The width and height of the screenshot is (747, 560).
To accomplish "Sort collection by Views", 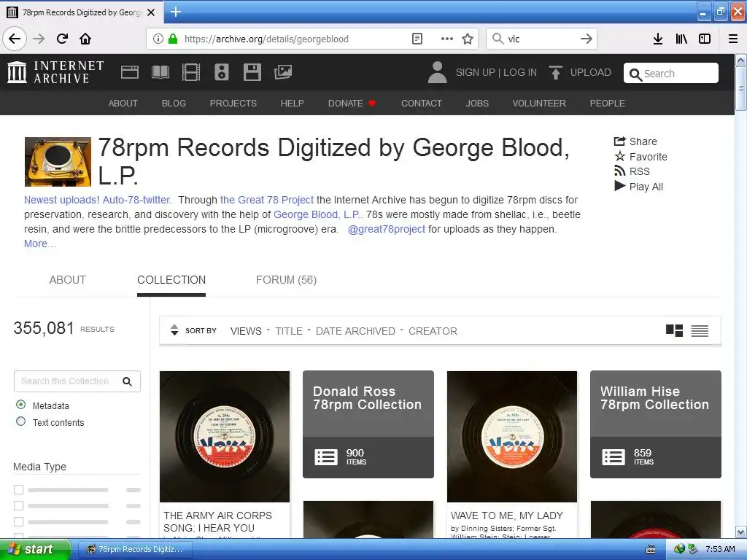I will [x=246, y=331].
